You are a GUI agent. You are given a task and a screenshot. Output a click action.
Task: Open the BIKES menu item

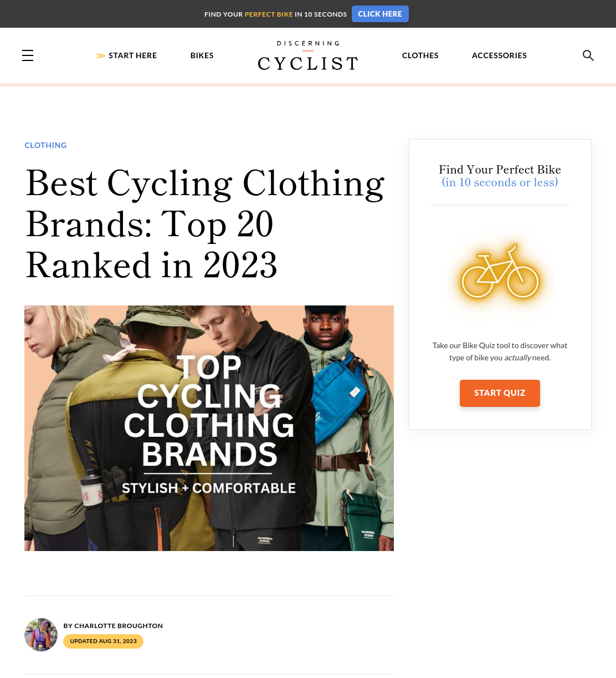pyautogui.click(x=202, y=55)
